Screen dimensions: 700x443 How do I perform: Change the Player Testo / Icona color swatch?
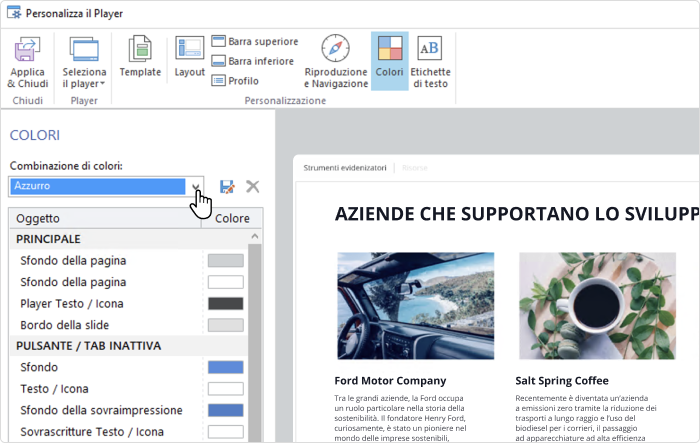[x=225, y=304]
